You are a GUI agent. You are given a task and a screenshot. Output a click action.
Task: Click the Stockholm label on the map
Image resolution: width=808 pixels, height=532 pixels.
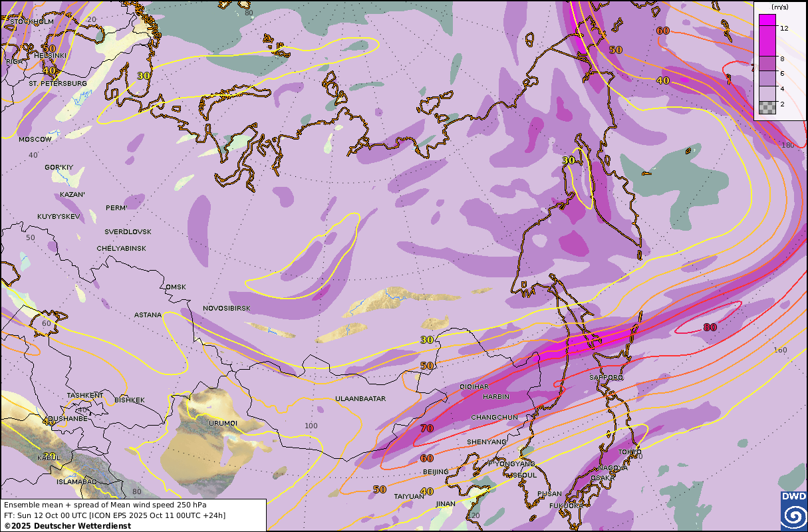[31, 21]
